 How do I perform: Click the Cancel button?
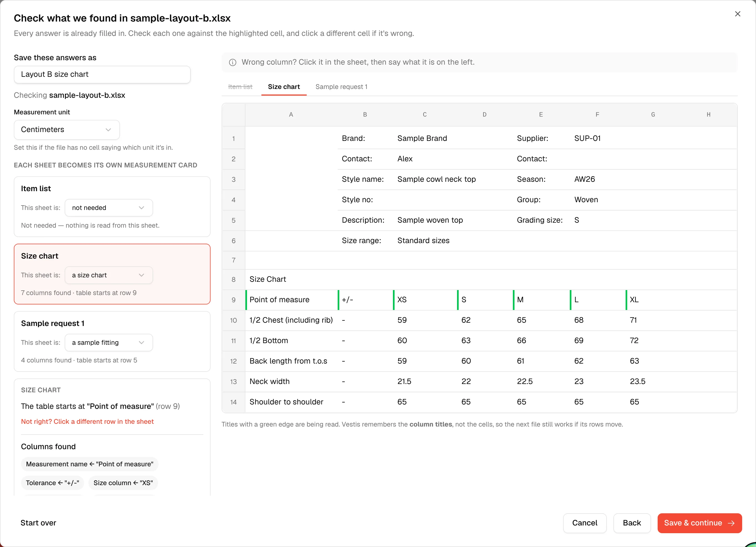click(x=585, y=523)
